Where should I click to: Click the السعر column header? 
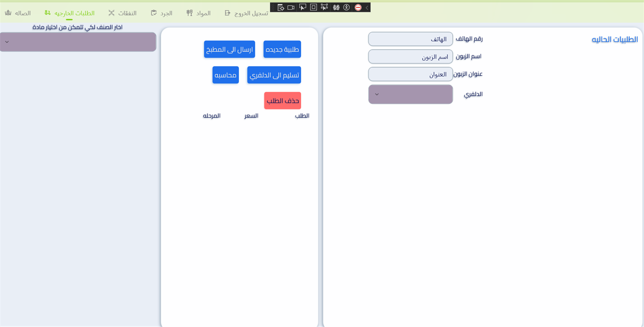[x=251, y=116]
